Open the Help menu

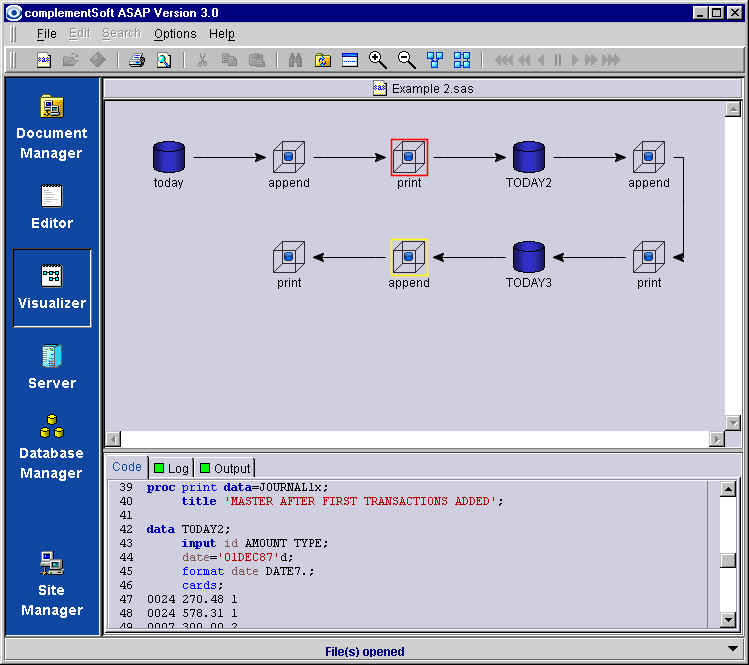click(222, 34)
